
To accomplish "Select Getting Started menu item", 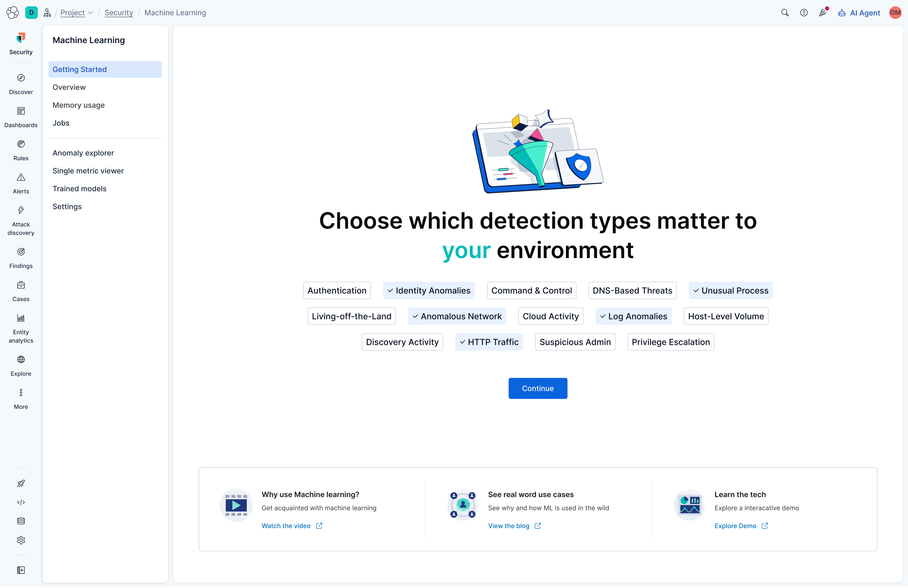I will (x=105, y=69).
